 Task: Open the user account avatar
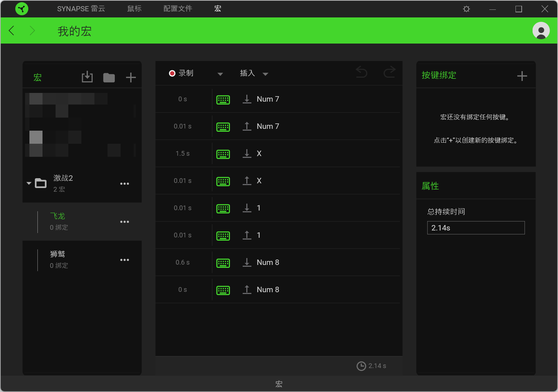tap(541, 30)
